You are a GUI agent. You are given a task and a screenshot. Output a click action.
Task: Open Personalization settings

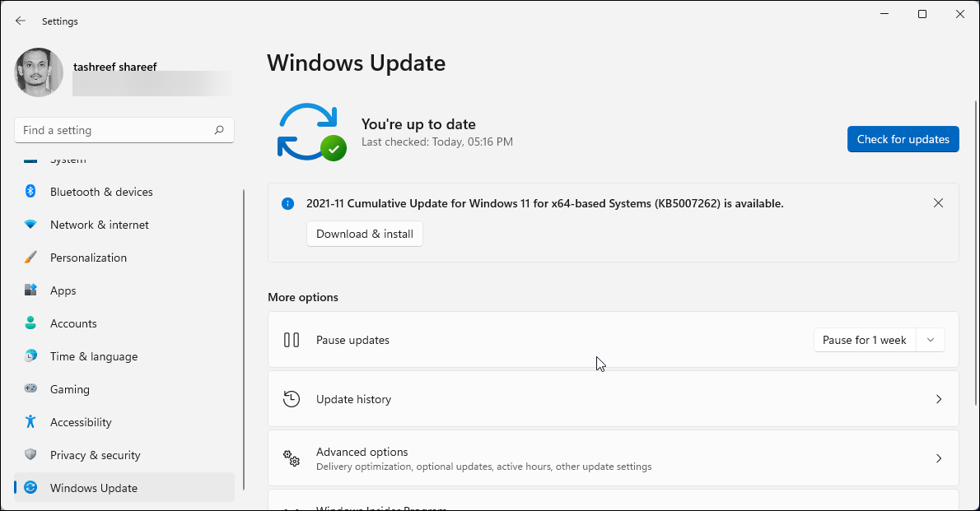click(90, 258)
